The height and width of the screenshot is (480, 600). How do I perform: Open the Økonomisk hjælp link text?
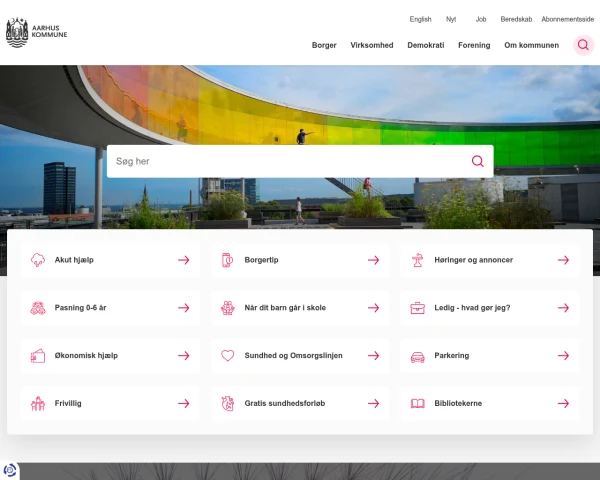tap(86, 356)
